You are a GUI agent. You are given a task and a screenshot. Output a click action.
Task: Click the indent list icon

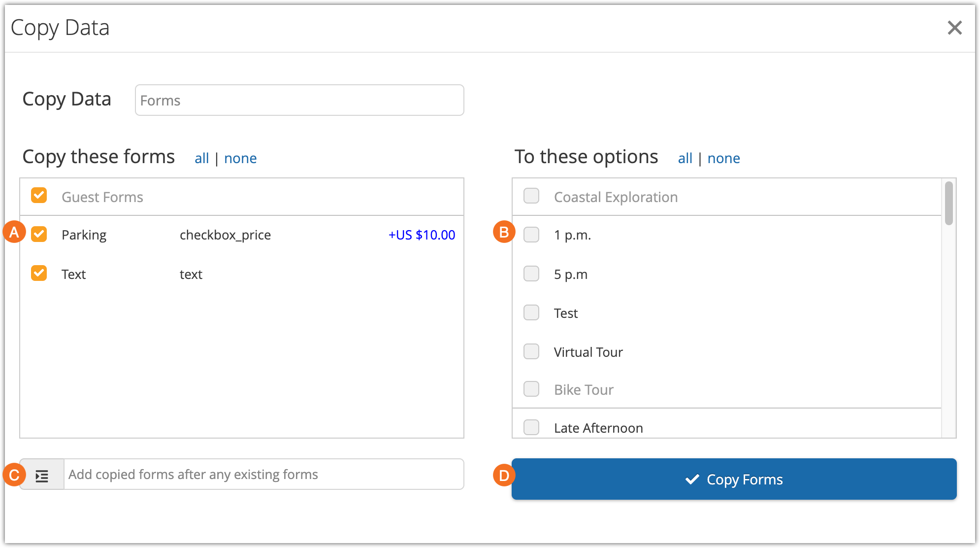[42, 475]
